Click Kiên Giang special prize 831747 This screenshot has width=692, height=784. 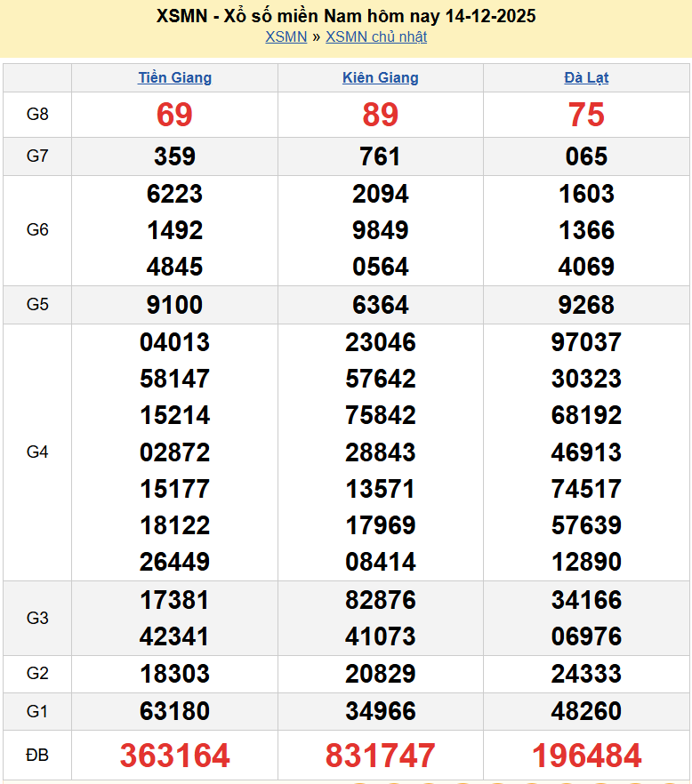tap(380, 756)
